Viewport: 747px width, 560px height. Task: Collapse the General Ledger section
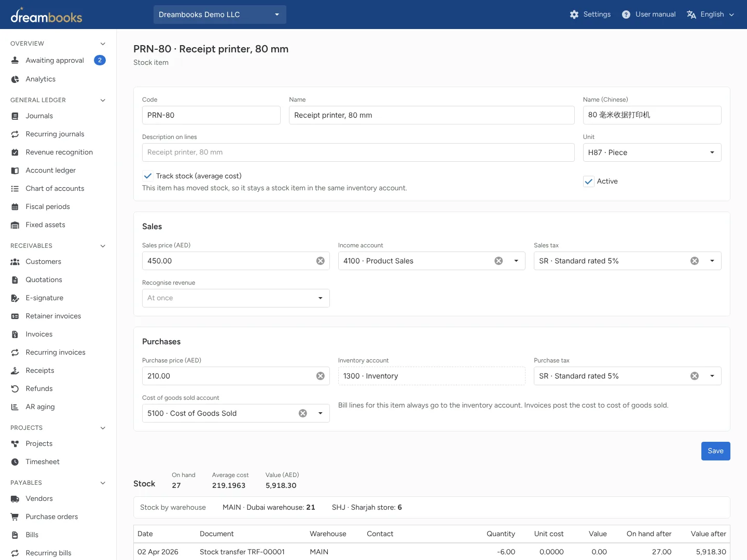tap(103, 100)
